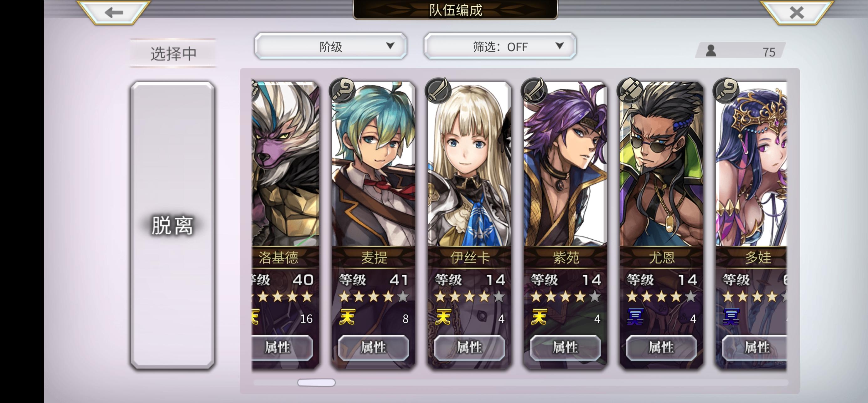Image resolution: width=868 pixels, height=403 pixels.
Task: Click the sword icon on 伊丝卡's card
Action: pyautogui.click(x=438, y=89)
